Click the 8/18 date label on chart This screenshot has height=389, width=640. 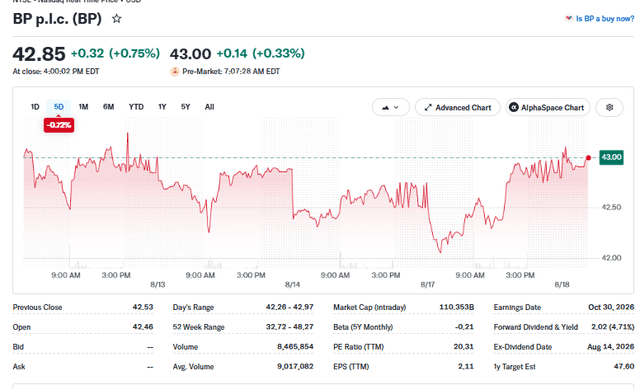(562, 285)
